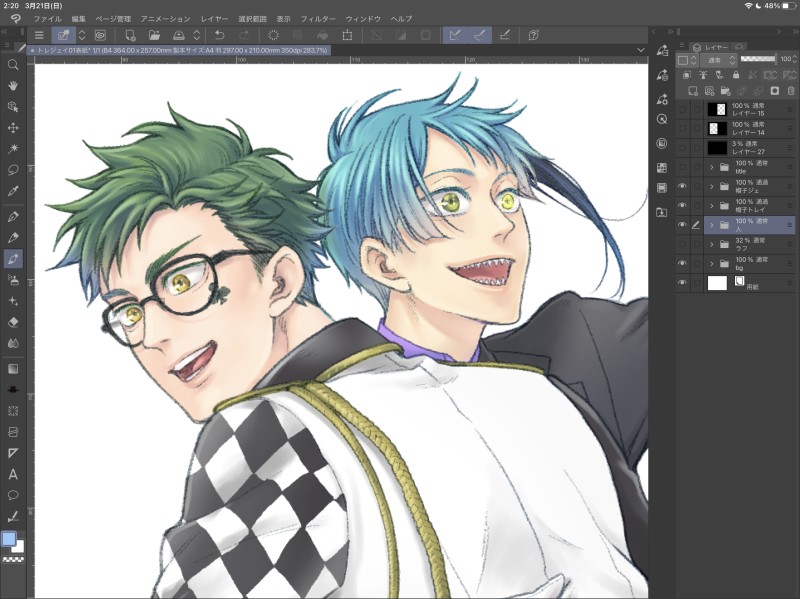Expand the selected 人 layer folder
Screen dimensions: 800x599
coord(712,225)
